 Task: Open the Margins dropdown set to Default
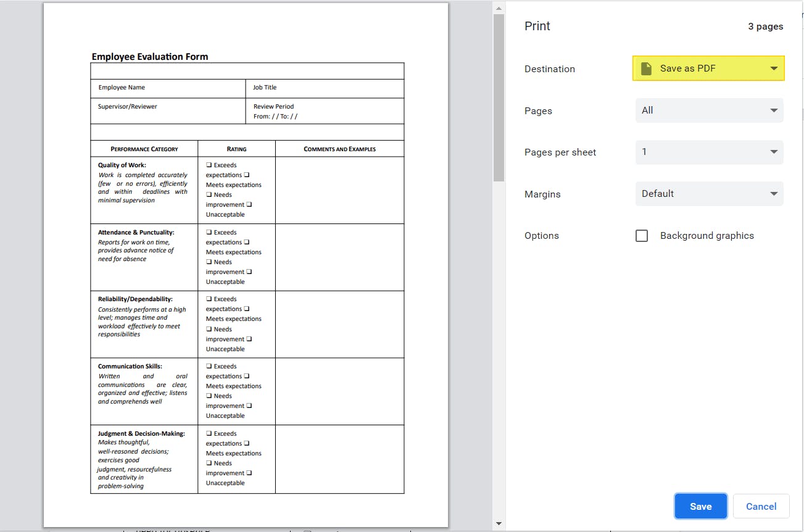[x=709, y=194]
